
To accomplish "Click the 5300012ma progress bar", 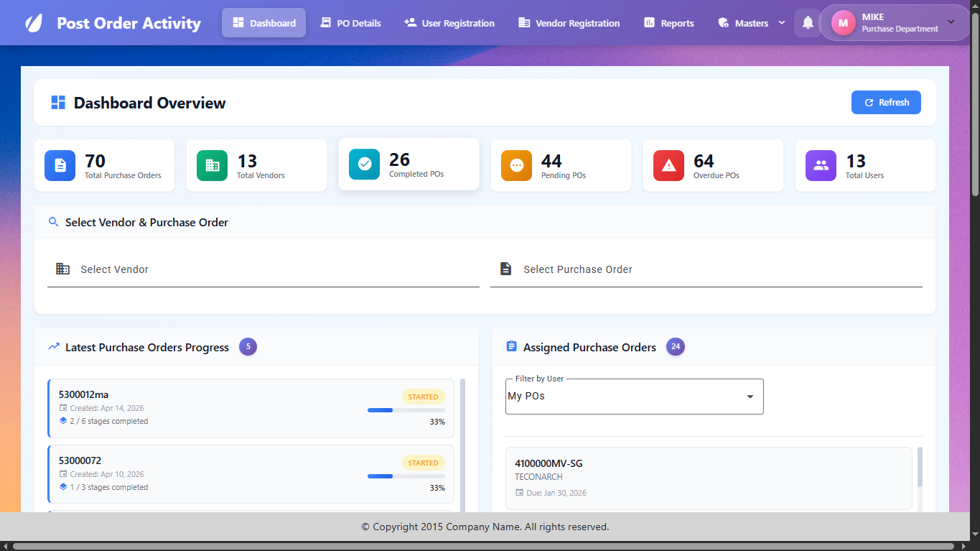I will [406, 410].
